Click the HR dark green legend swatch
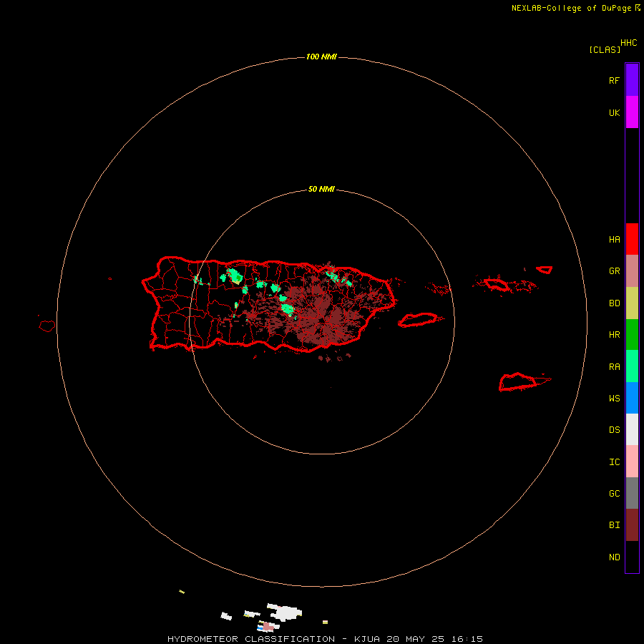Screen dimensions: 644x644 coord(632,334)
